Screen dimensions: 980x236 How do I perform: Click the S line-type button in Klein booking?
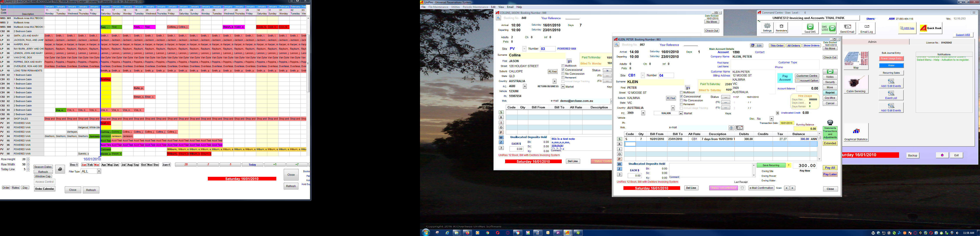[x=619, y=139]
